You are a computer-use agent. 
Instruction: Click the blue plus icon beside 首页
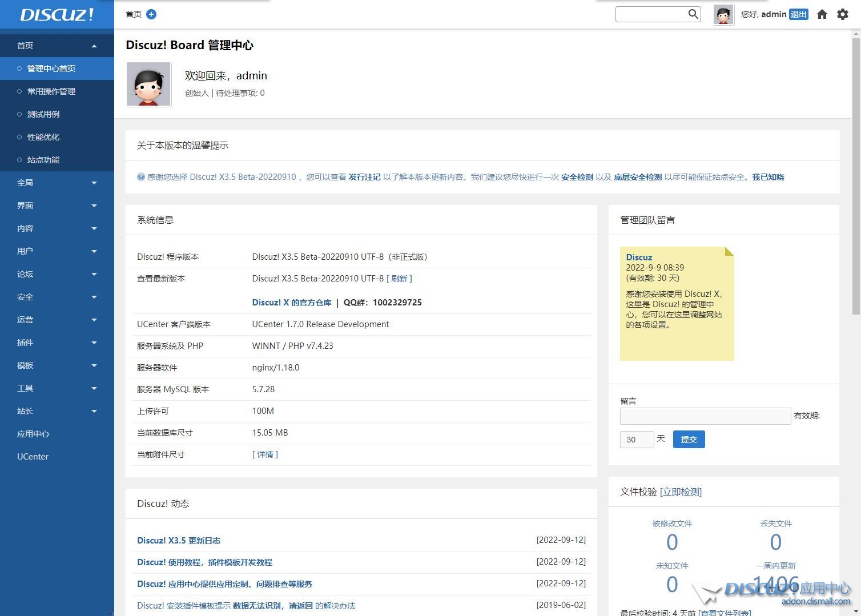coord(151,14)
